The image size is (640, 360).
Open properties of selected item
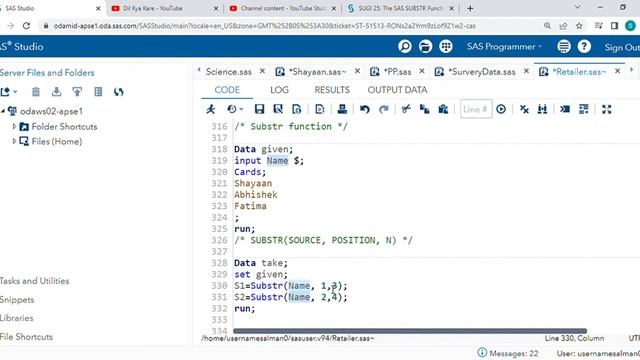click(98, 92)
